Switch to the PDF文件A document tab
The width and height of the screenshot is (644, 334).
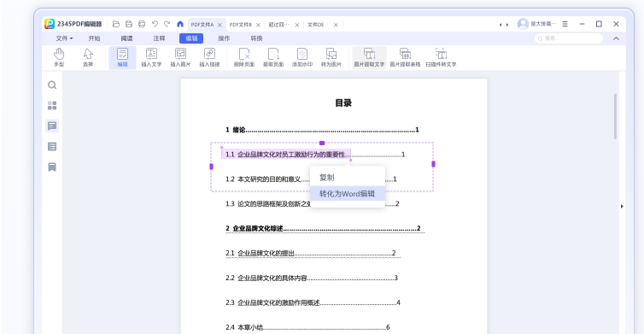(202, 25)
